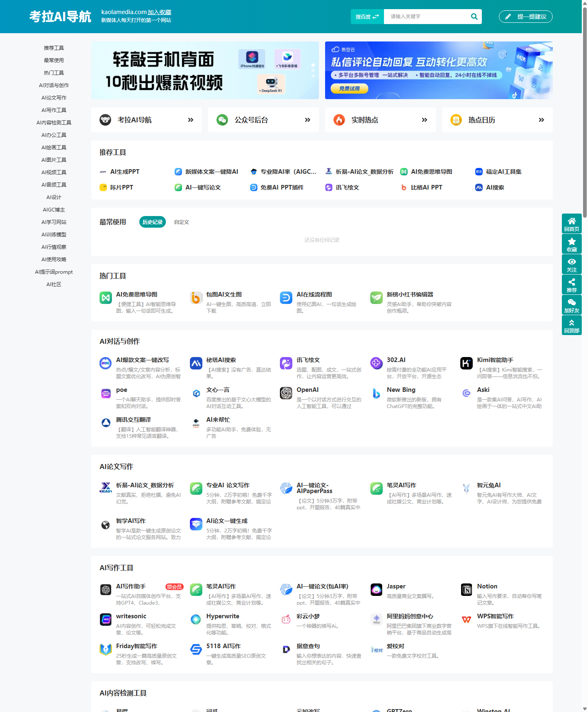Click the 302.AI icon

(377, 363)
